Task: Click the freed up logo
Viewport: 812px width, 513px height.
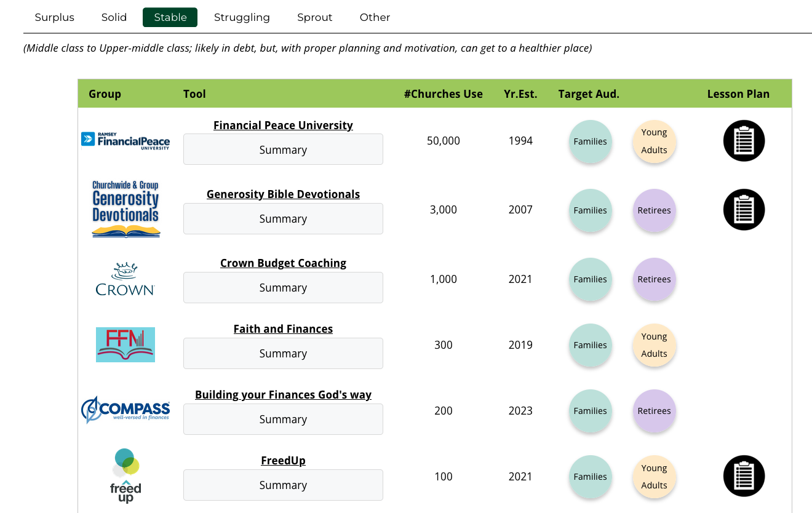Action: coord(125,476)
